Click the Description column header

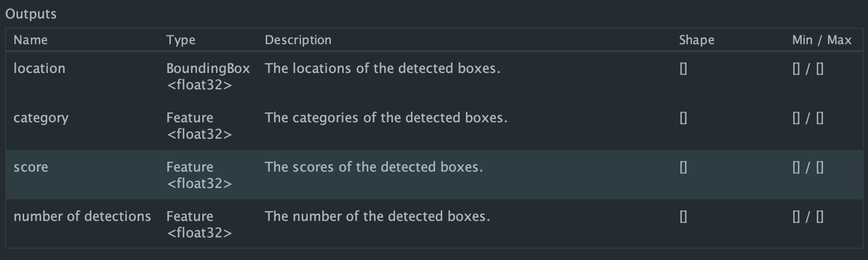pyautogui.click(x=298, y=40)
